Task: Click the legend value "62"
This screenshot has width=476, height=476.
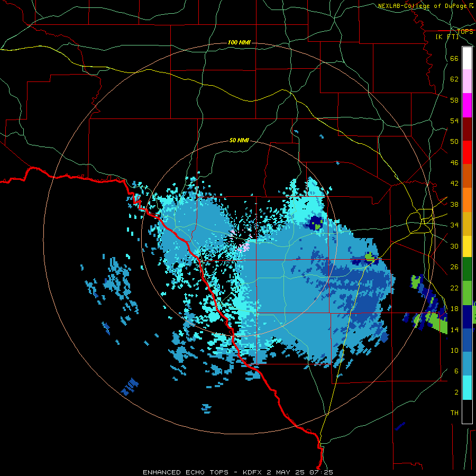Action: (x=454, y=79)
